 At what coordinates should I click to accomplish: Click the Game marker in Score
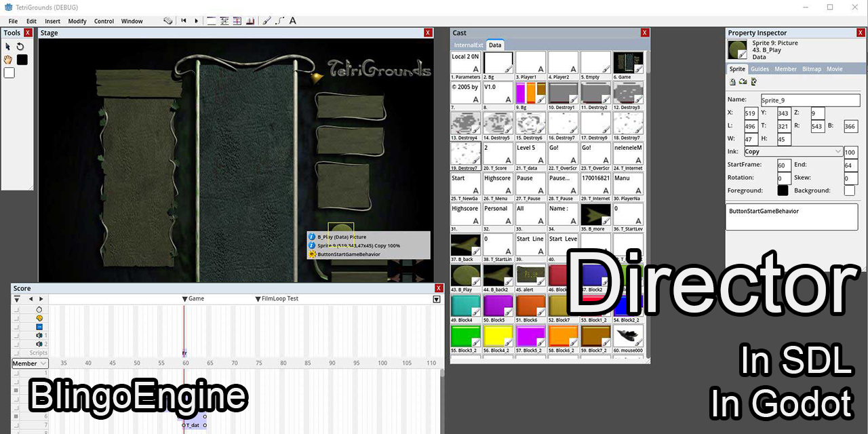click(x=193, y=298)
